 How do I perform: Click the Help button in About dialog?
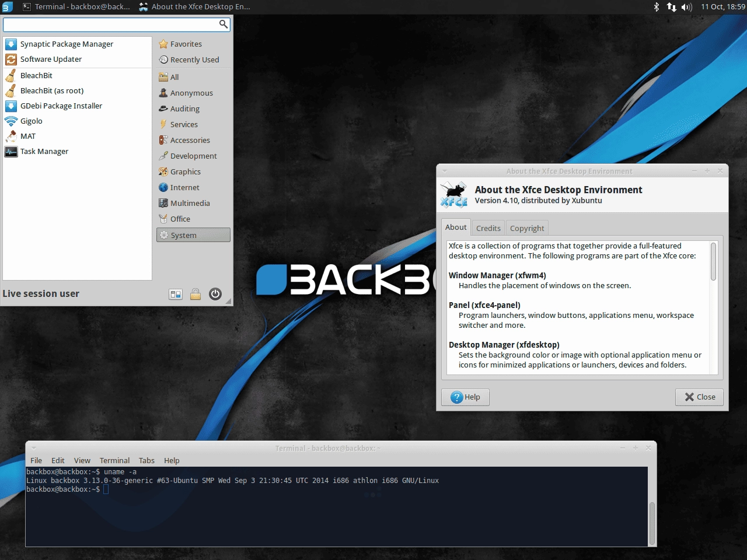click(465, 397)
